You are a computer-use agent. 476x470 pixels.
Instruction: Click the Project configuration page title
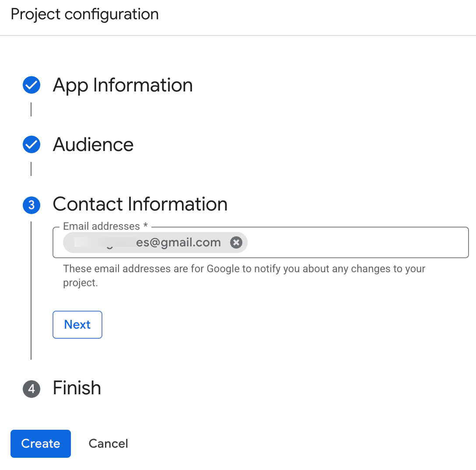click(85, 14)
